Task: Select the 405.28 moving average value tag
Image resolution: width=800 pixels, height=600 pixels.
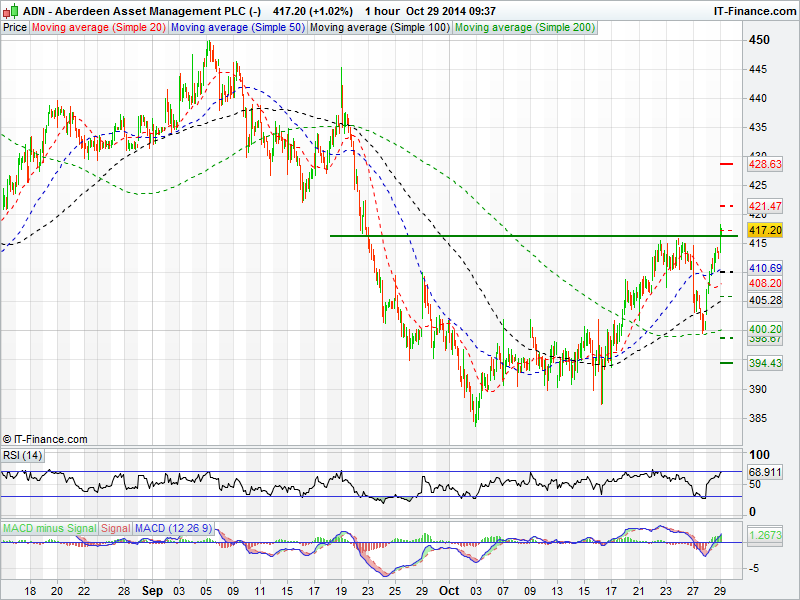Action: coord(764,300)
